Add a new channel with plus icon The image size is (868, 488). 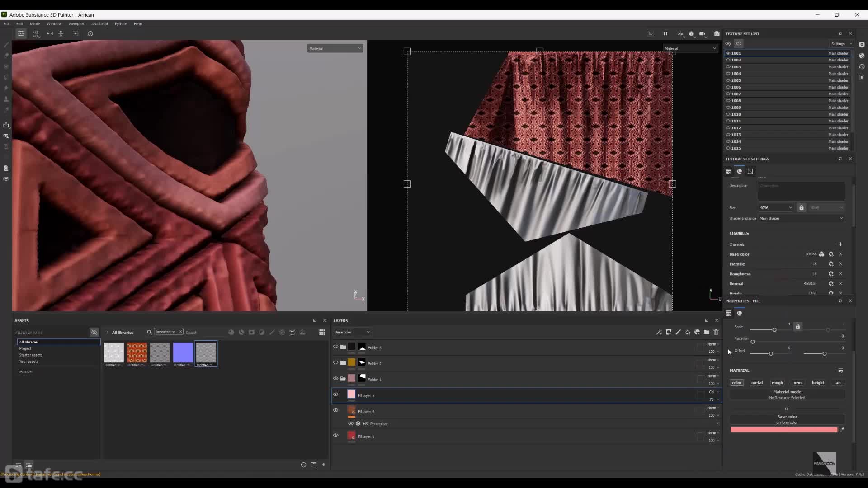[x=840, y=244]
